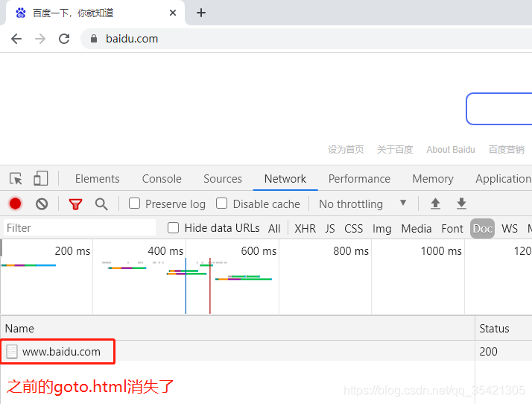
Task: Click the lock icon in address bar
Action: click(x=94, y=39)
